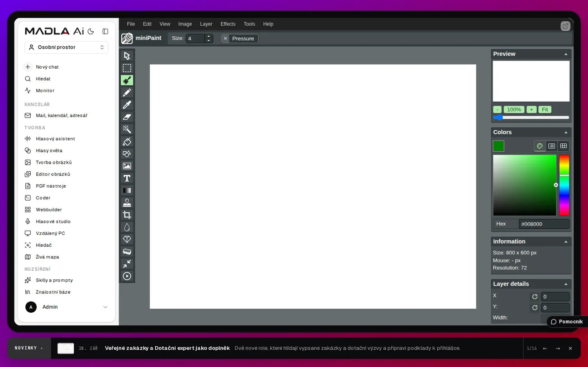The height and width of the screenshot is (367, 588).
Task: Toggle dark mode moon icon
Action: [x=91, y=31]
